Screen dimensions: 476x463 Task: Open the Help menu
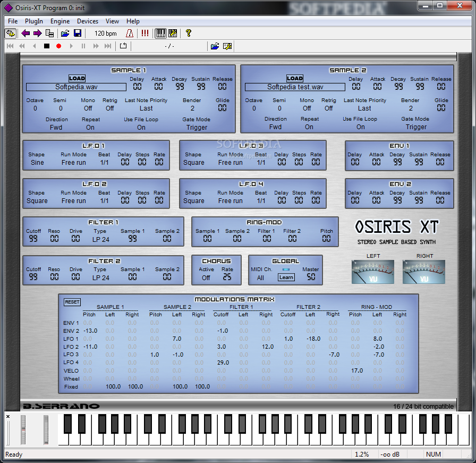point(133,21)
